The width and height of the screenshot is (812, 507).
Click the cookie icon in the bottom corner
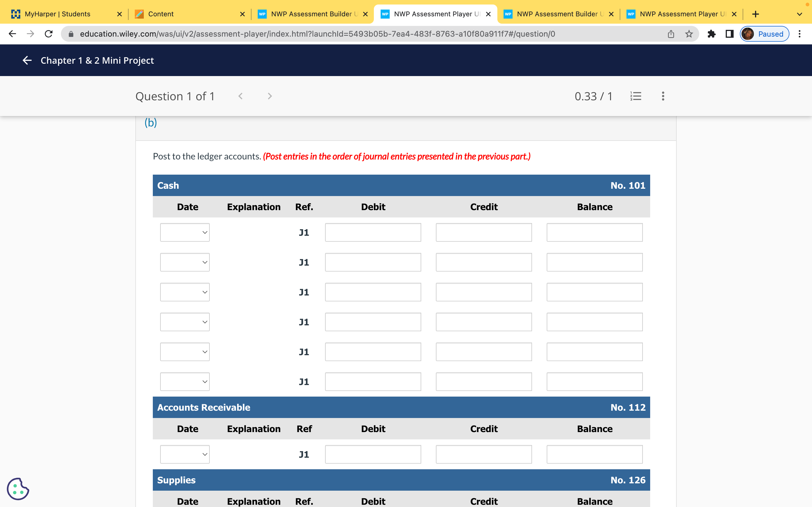point(18,489)
